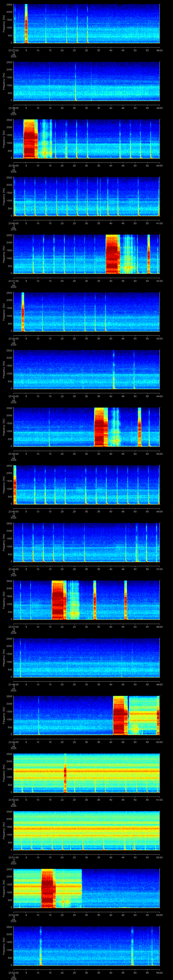Screen dimensions: 173x980
Task: Select the wide red burst in the 23:39 spectrogram
Action: (x=30, y=139)
